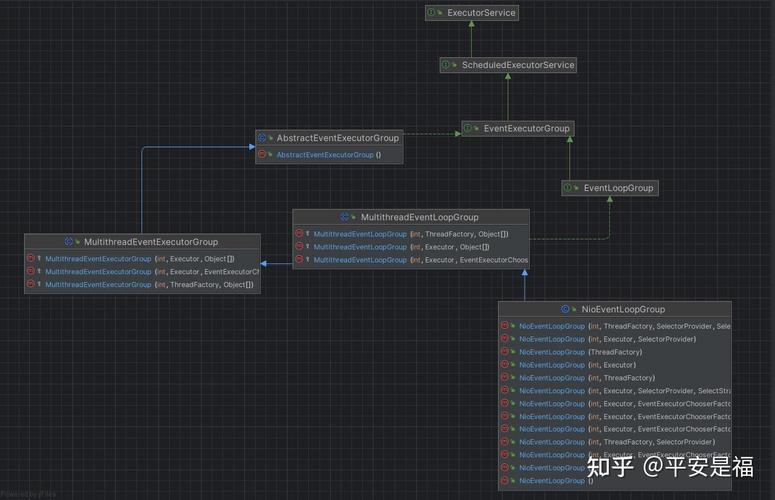
Task: Click constructor icon of NioEventLoopGroup (ThreadFactory)
Action: 505,351
